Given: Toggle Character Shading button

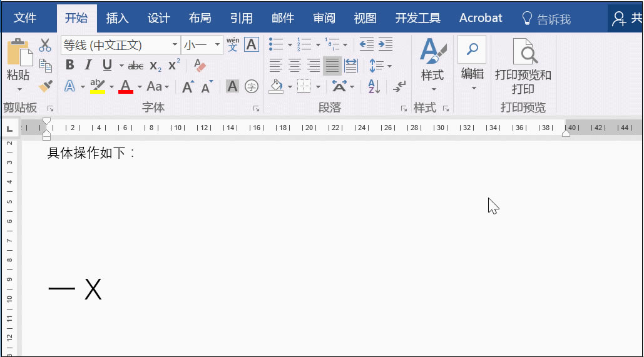Looking at the screenshot, I should coord(232,86).
